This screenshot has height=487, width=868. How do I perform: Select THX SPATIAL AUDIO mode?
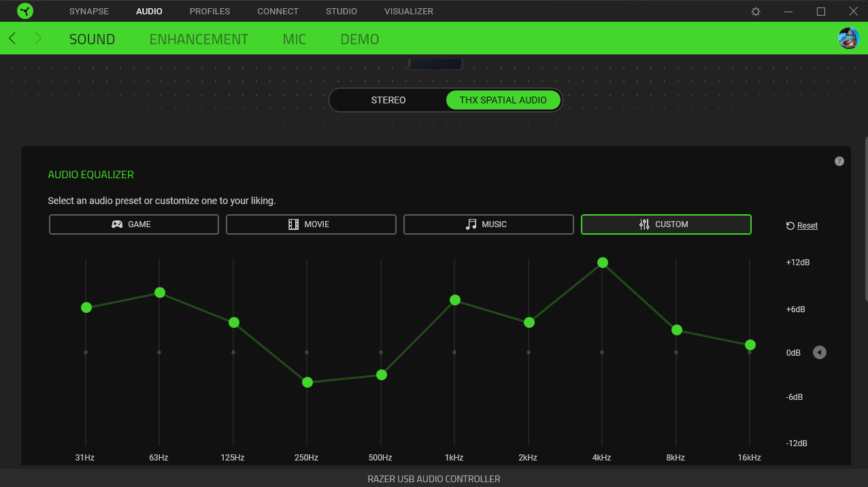(503, 100)
